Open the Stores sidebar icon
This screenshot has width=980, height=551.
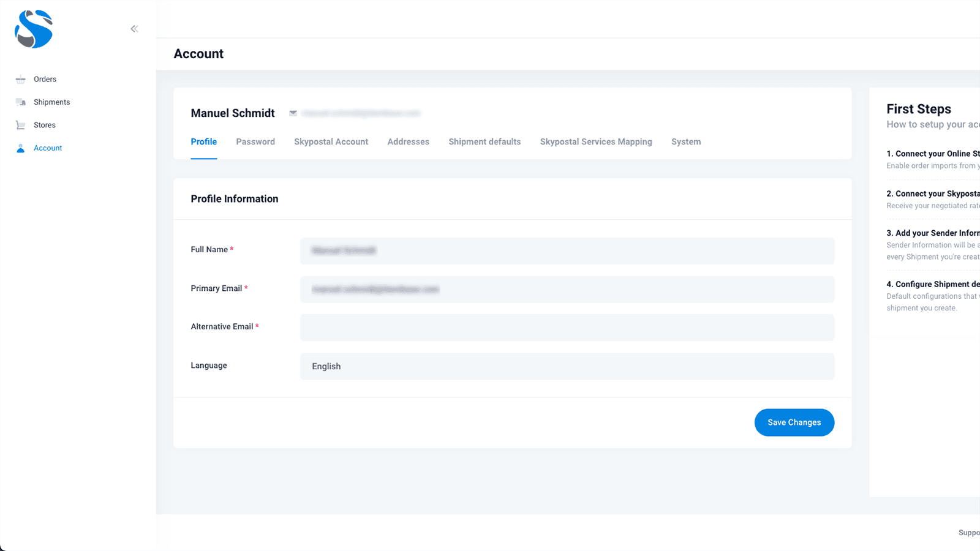(x=20, y=125)
